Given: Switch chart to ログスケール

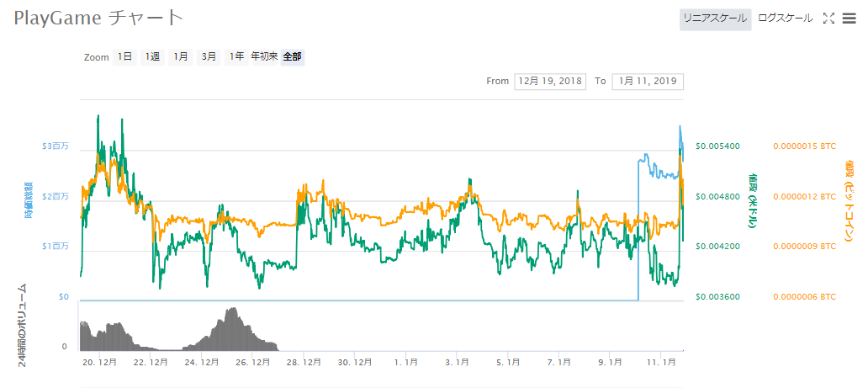Looking at the screenshot, I should [785, 19].
